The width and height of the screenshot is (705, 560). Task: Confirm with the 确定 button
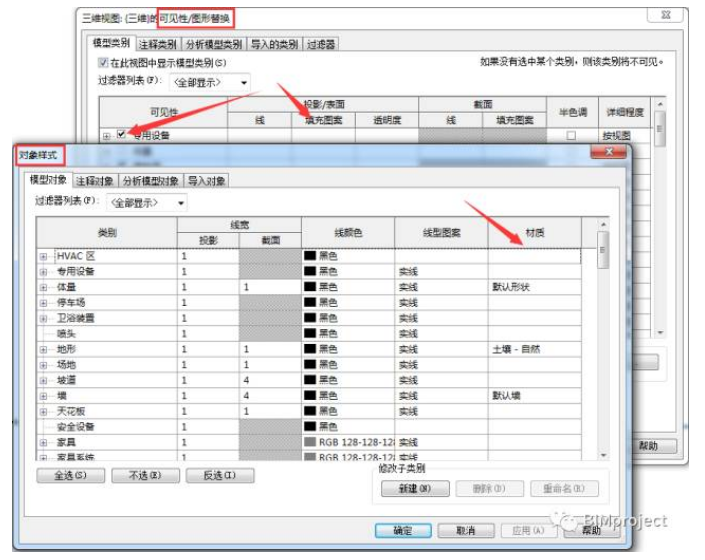pos(402,530)
